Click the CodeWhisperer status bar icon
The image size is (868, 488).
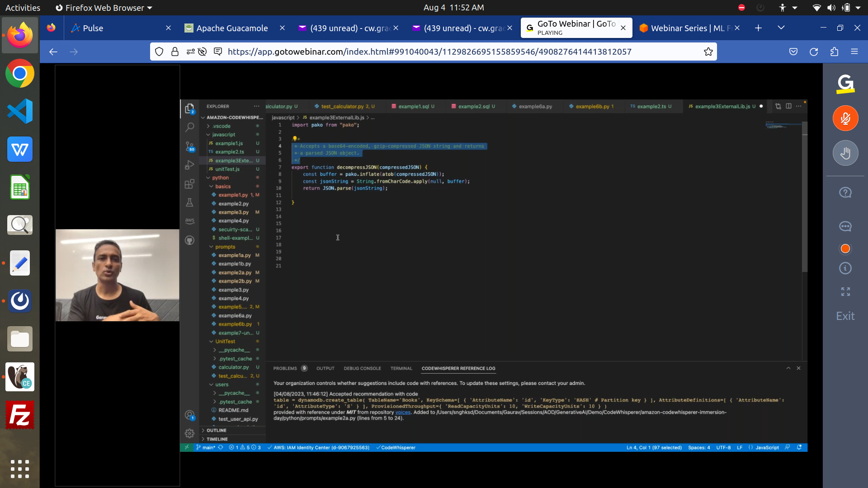(x=396, y=447)
